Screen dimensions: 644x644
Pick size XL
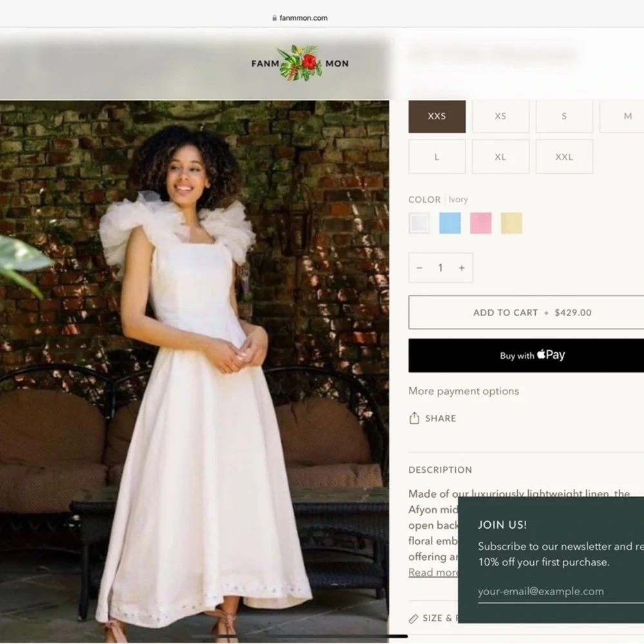[x=500, y=156]
